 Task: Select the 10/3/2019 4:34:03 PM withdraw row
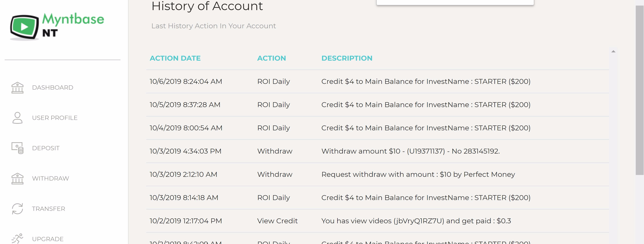378,151
